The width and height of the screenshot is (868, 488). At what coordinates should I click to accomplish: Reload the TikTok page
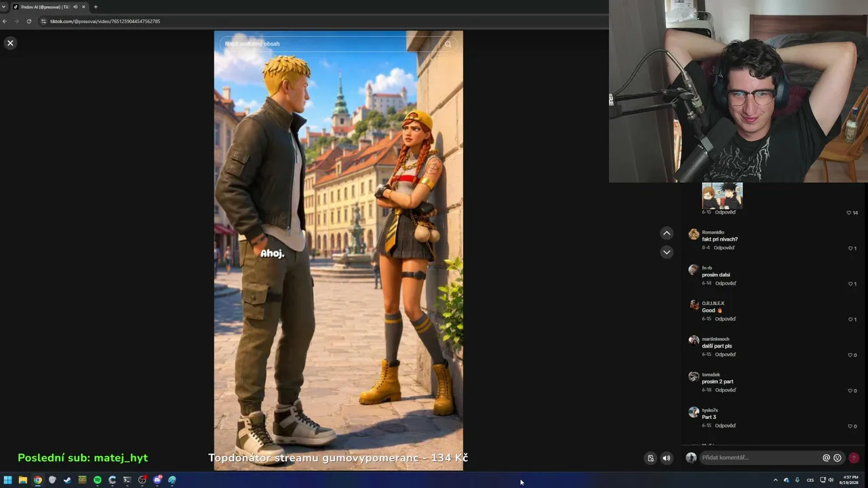tap(29, 21)
